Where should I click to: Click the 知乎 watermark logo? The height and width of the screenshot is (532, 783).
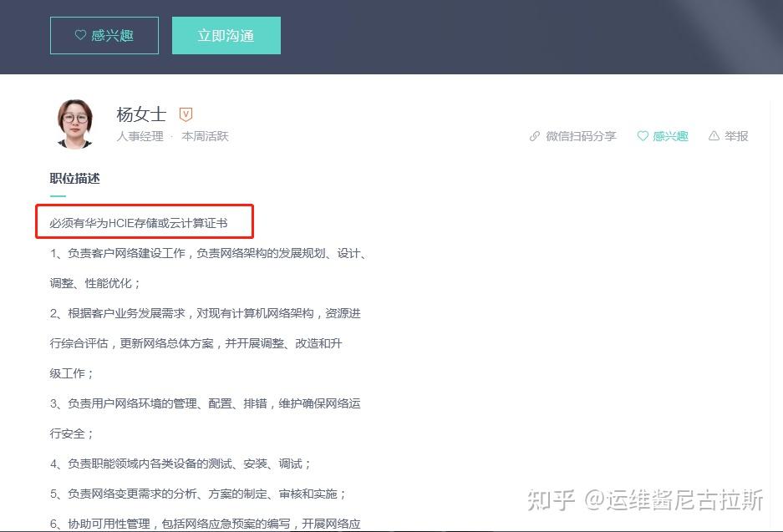point(550,500)
